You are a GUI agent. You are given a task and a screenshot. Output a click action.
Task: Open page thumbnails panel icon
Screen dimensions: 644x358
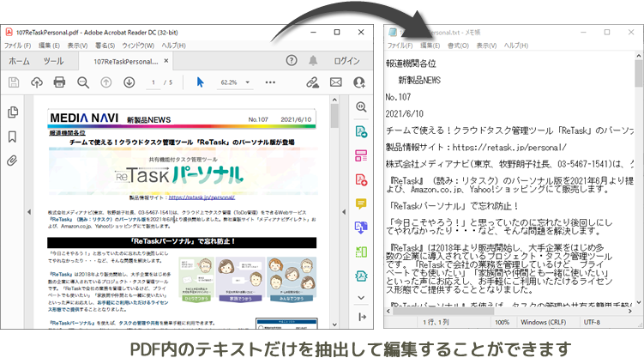click(x=13, y=112)
